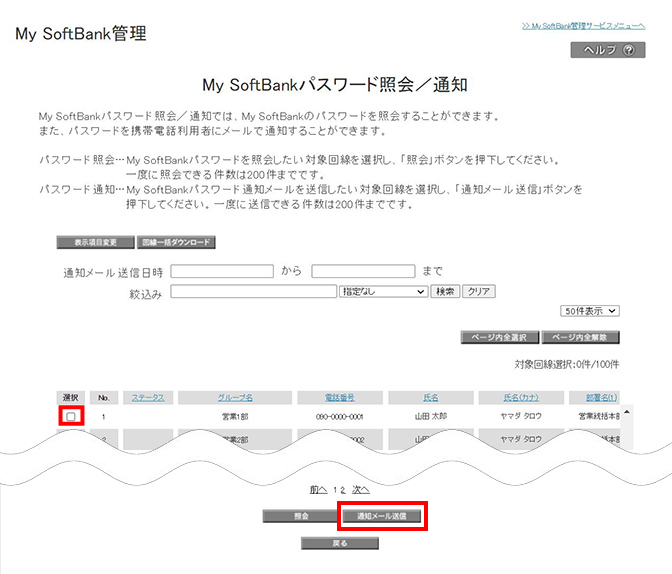Focus the 絞込み filter text field
The width and height of the screenshot is (672, 574).
[254, 292]
